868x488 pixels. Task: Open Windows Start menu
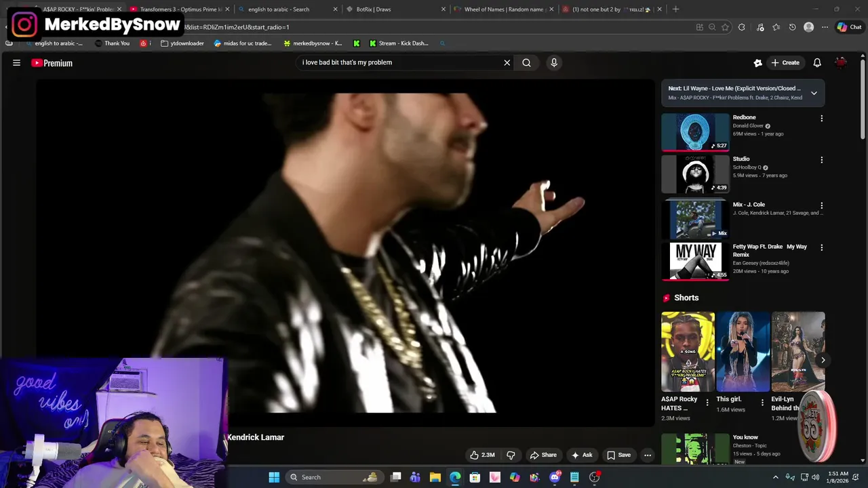(x=274, y=477)
